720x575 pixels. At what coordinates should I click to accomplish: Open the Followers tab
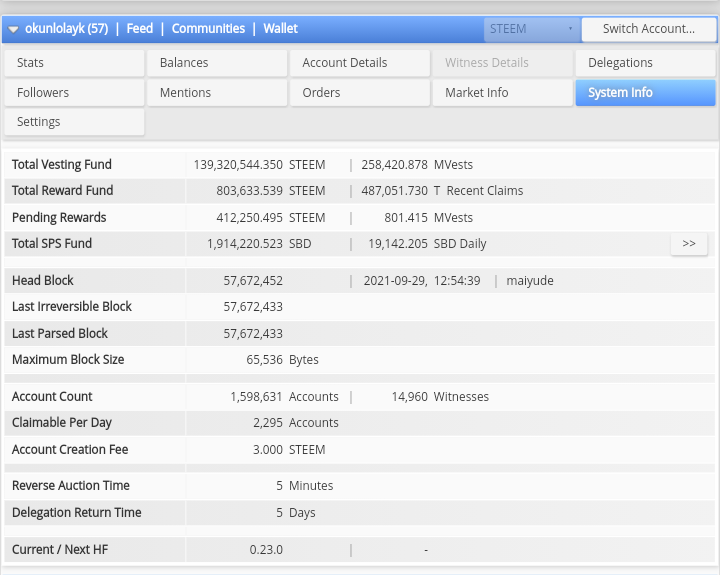[x=74, y=93]
